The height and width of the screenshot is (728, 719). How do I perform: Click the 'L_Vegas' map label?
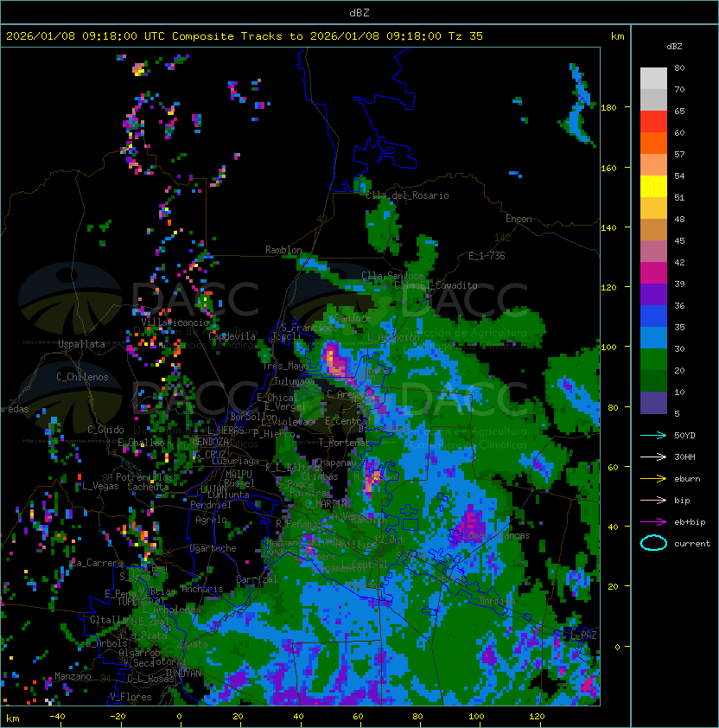[x=100, y=486]
